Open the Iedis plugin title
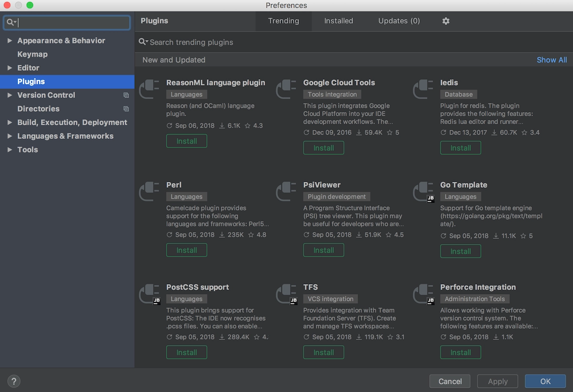The height and width of the screenshot is (392, 573). click(x=449, y=83)
